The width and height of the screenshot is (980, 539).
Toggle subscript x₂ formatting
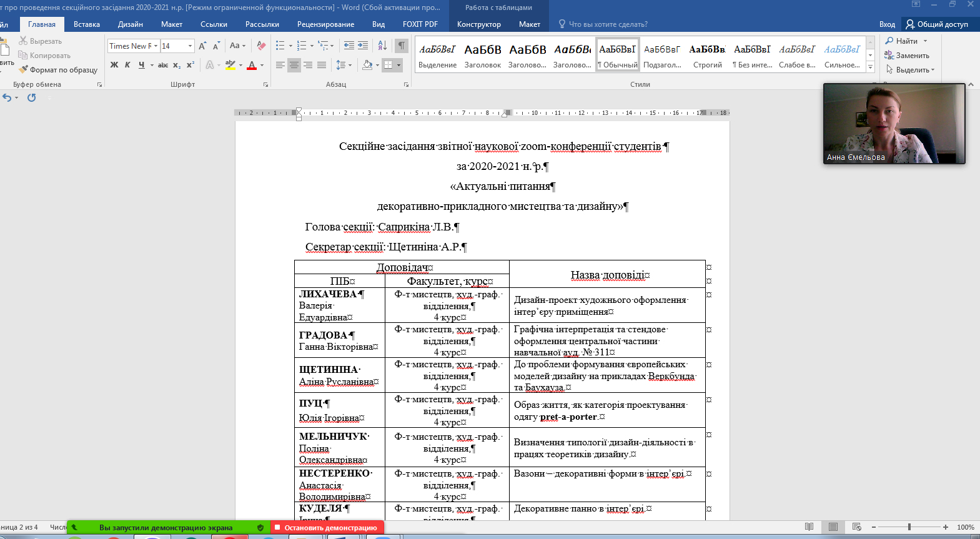coord(177,64)
